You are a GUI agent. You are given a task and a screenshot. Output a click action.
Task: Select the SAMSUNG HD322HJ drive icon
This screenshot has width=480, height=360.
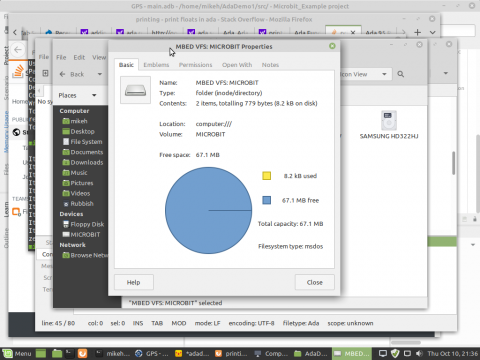coord(389,120)
